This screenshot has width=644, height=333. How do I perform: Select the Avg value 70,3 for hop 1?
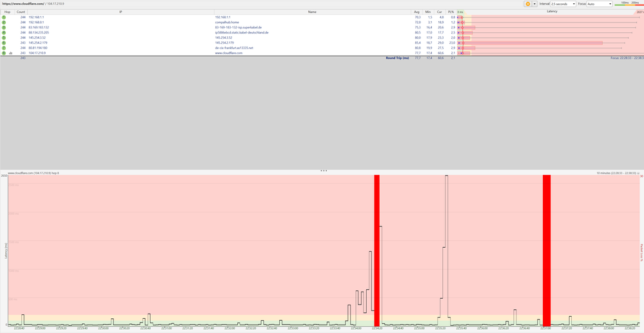tap(418, 17)
